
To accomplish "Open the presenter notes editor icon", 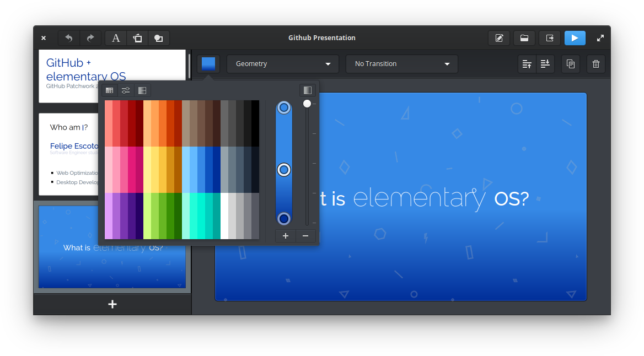I will [x=499, y=38].
